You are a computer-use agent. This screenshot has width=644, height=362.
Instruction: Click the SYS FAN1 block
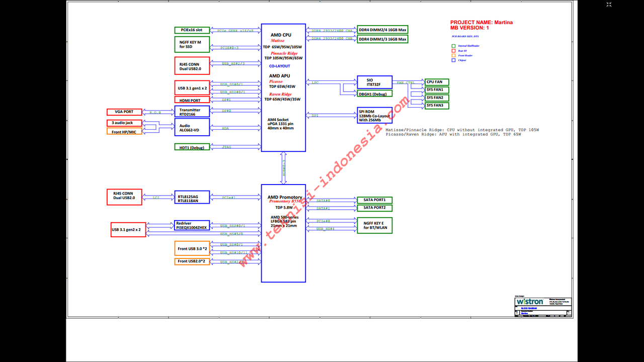[x=437, y=89]
